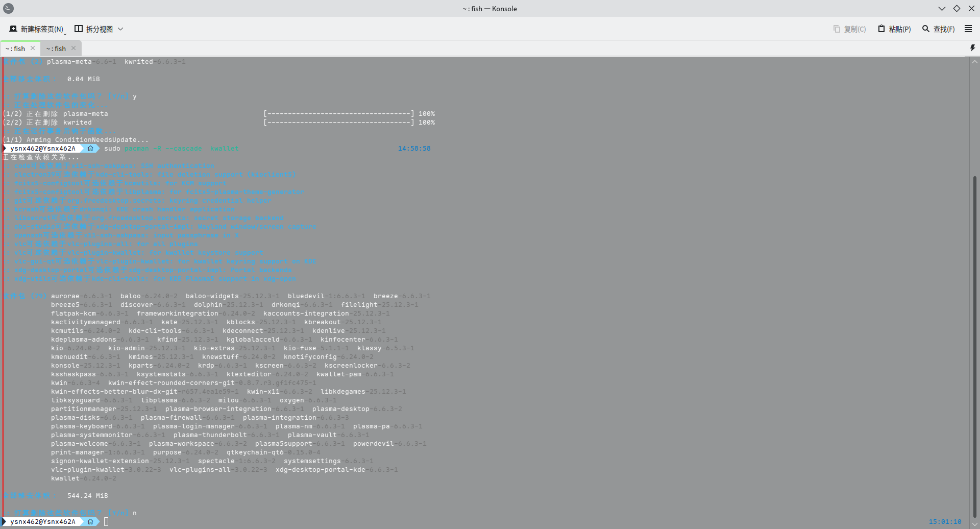Close the second fish tab
Viewport: 980px width, 529px height.
click(x=73, y=48)
